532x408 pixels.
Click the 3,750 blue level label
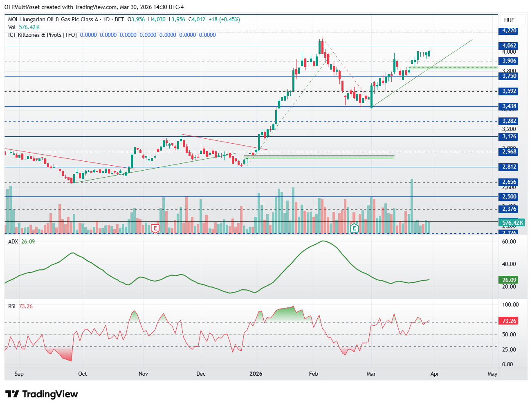[510, 76]
